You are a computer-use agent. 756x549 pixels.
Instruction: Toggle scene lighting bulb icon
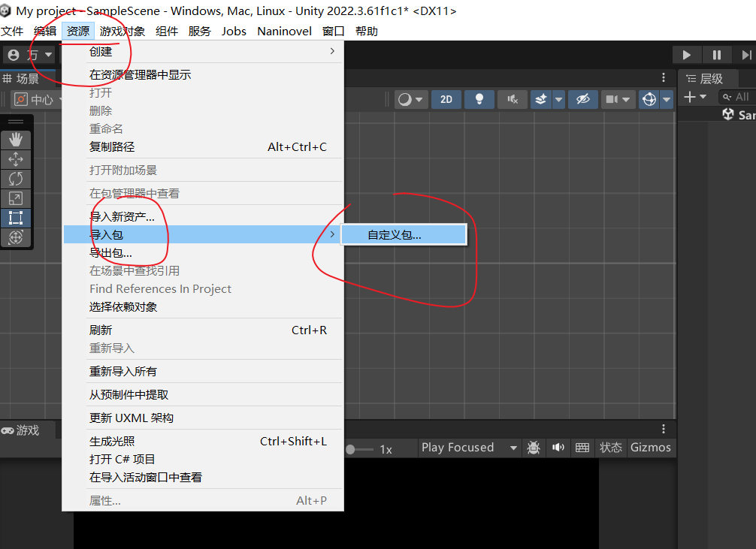click(479, 99)
